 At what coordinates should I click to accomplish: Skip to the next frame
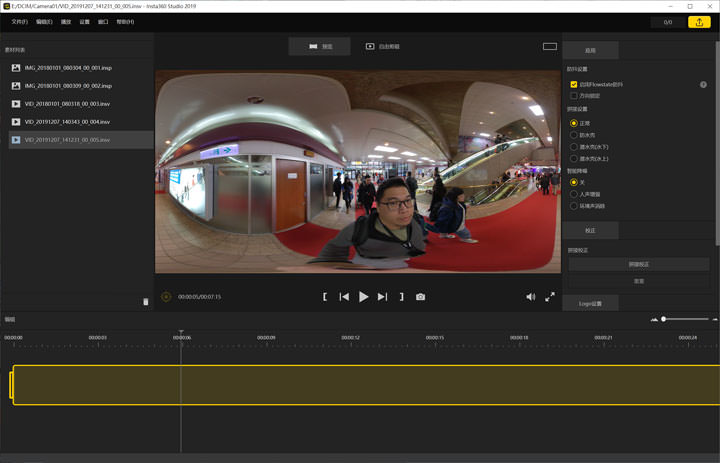(382, 297)
